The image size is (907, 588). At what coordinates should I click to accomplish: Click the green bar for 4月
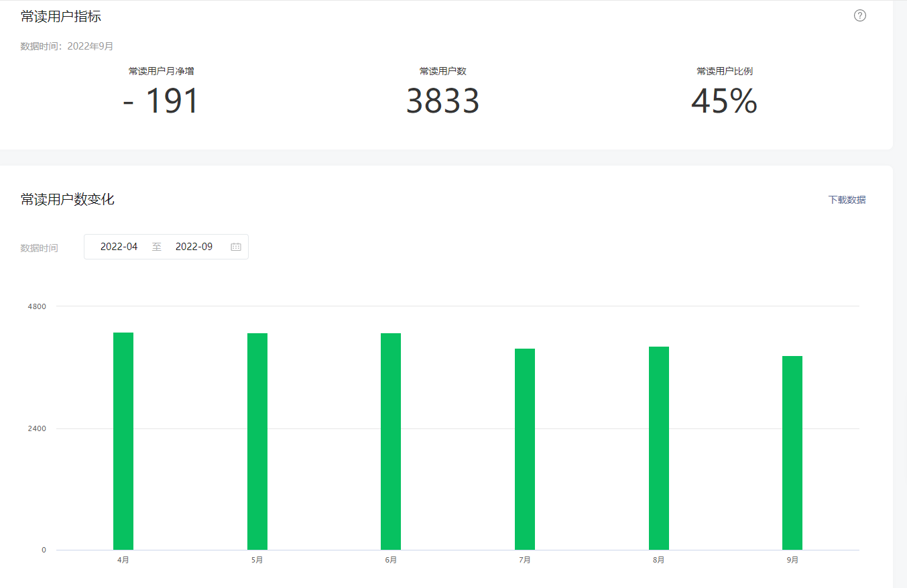click(x=123, y=441)
